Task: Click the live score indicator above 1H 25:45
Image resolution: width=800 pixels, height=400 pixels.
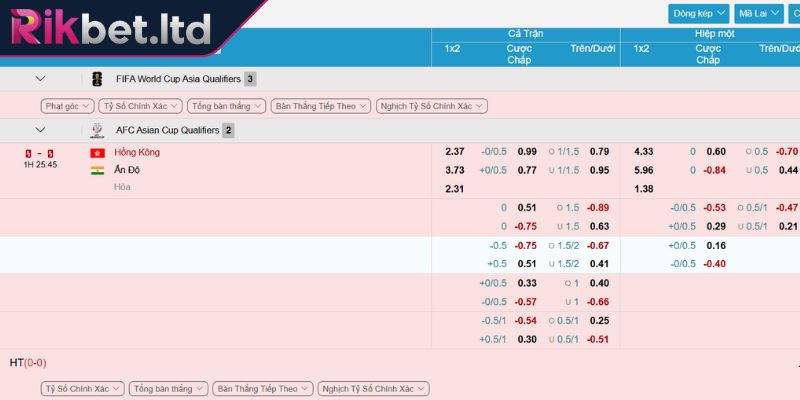Action: point(40,153)
